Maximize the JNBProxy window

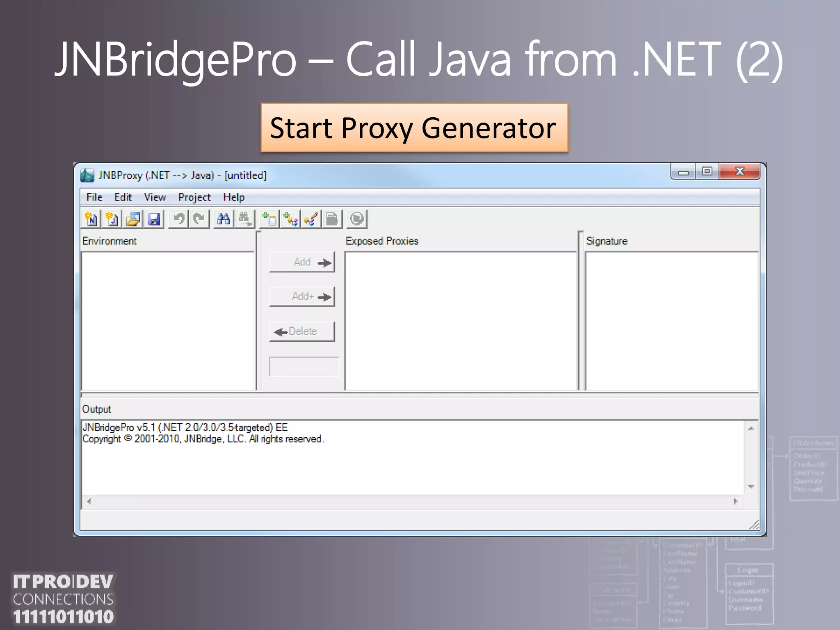(x=707, y=172)
